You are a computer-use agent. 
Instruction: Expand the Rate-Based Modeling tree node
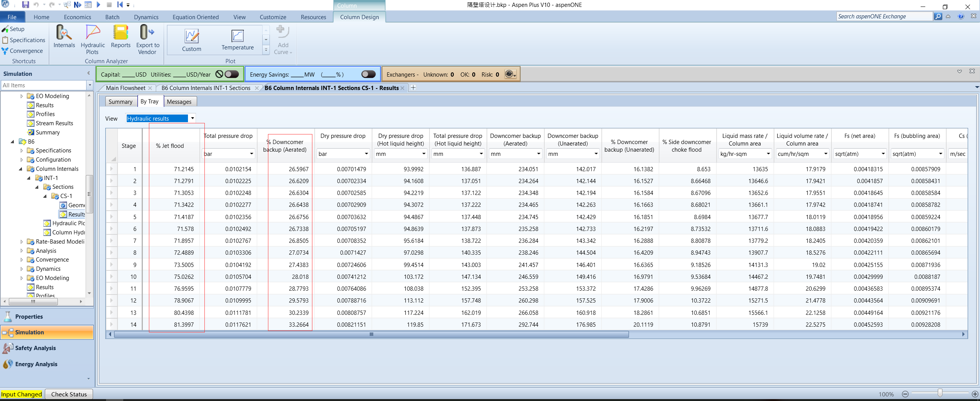[21, 242]
